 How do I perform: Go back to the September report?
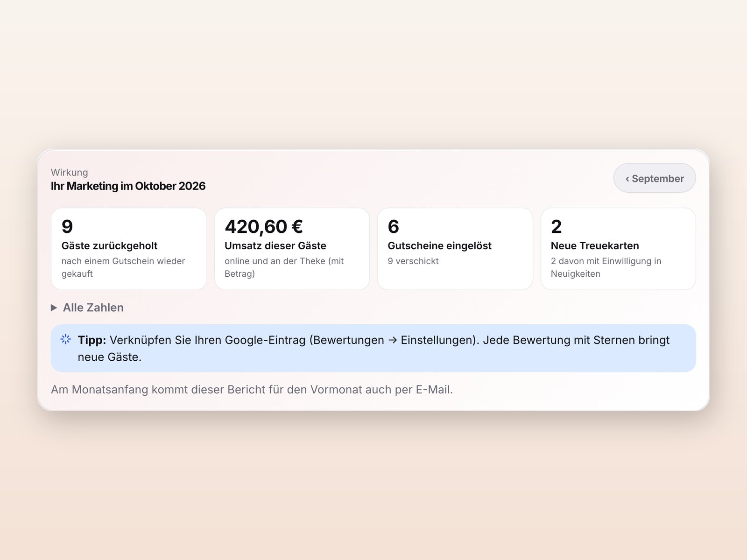[654, 178]
